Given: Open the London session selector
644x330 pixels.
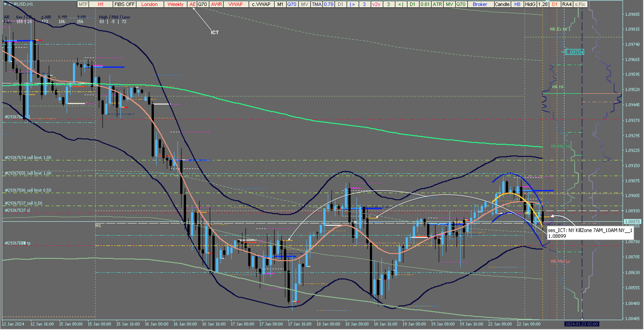Looking at the screenshot, I should coord(150,4).
